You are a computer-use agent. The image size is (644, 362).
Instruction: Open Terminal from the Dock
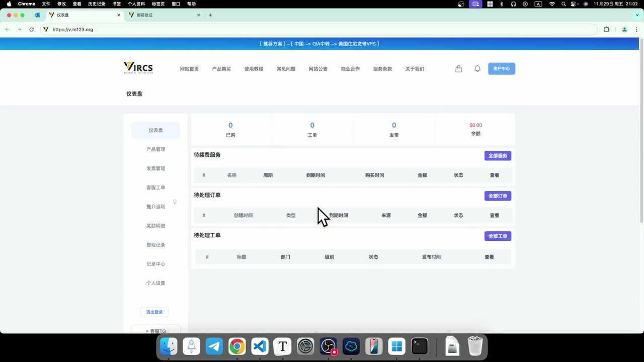[x=419, y=346]
